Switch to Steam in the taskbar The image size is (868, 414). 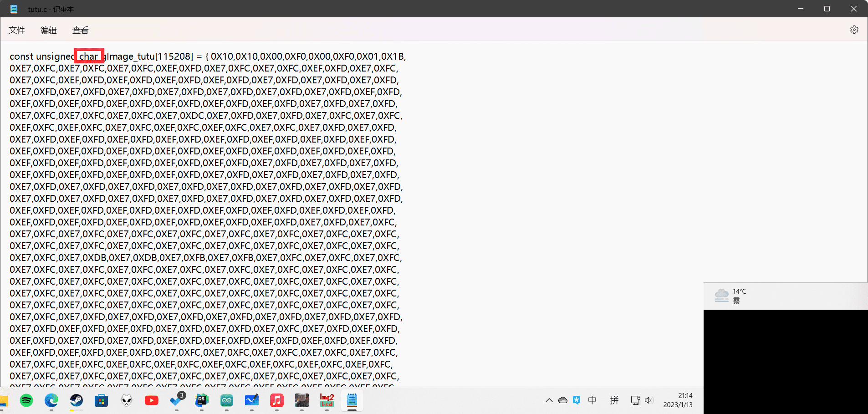click(77, 400)
